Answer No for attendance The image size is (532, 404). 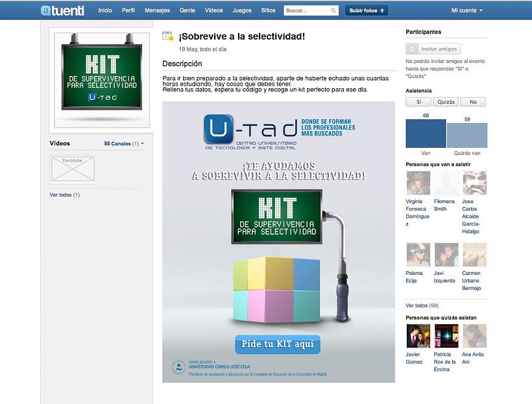tap(473, 102)
